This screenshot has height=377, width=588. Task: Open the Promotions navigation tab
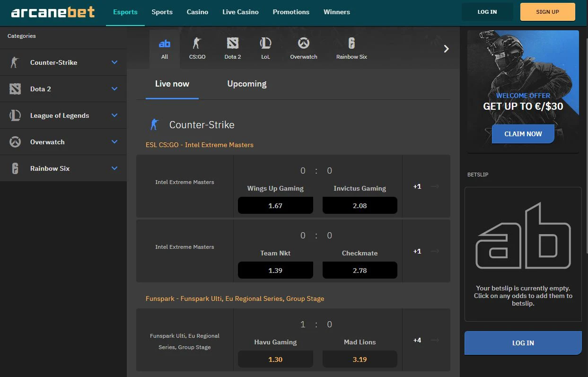[x=291, y=12]
